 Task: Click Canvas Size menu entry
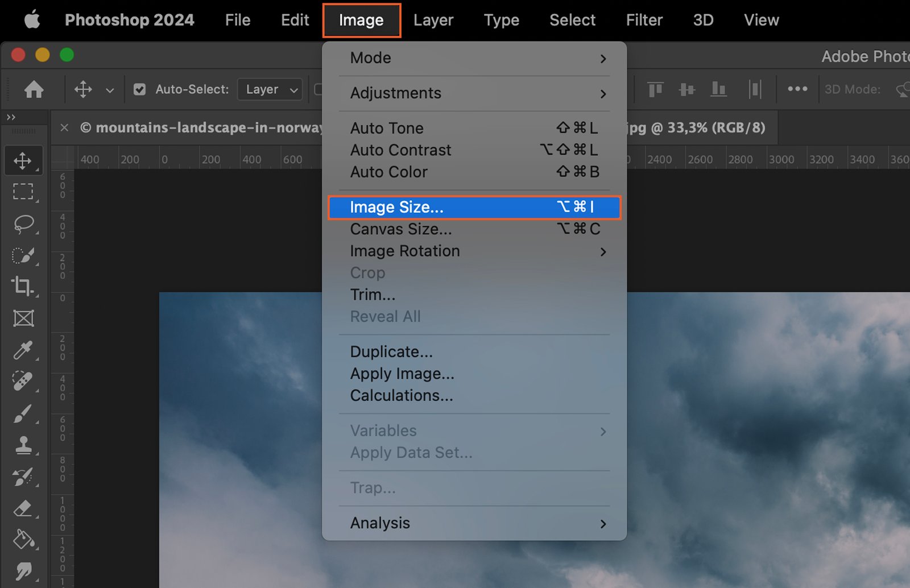point(474,229)
